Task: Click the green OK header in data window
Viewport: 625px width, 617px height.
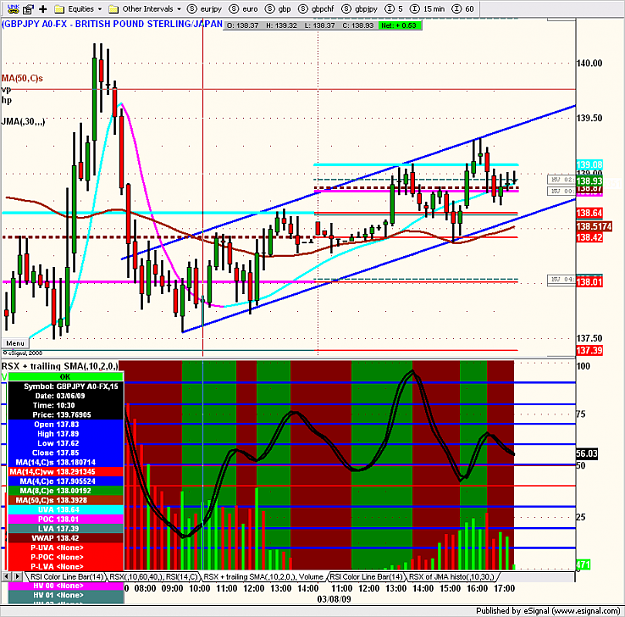Action: [x=65, y=377]
